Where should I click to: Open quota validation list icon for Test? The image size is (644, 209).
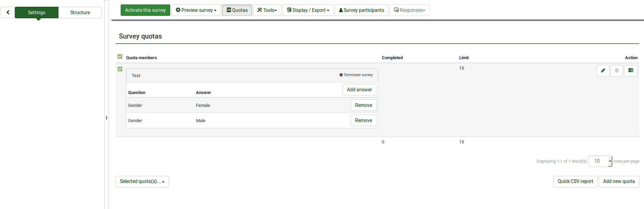(630, 71)
